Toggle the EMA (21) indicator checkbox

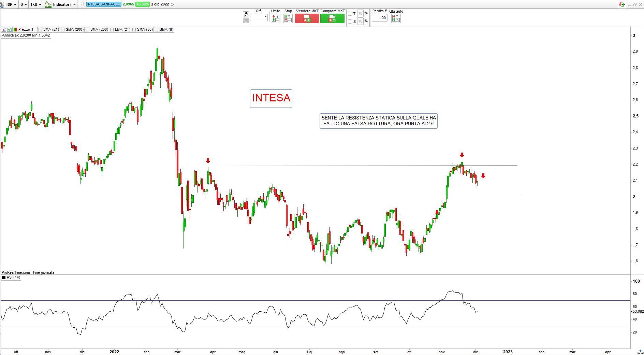pyautogui.click(x=112, y=30)
